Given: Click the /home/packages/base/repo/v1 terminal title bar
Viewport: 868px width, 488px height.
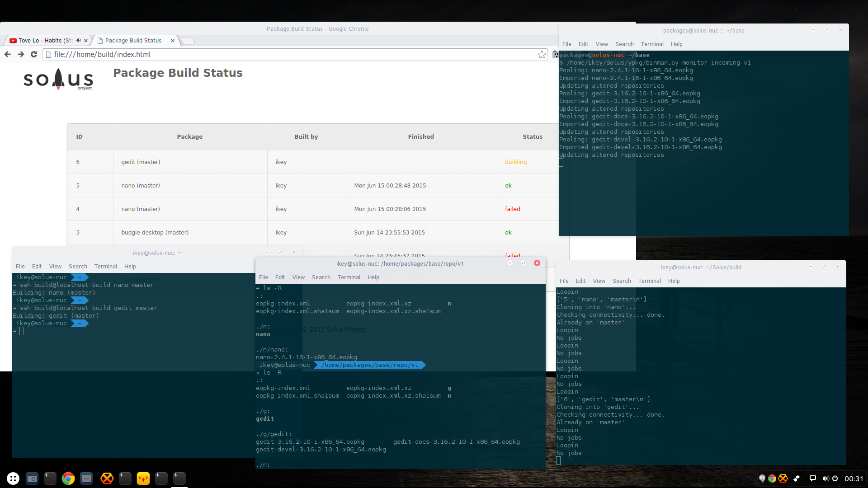Looking at the screenshot, I should (400, 263).
